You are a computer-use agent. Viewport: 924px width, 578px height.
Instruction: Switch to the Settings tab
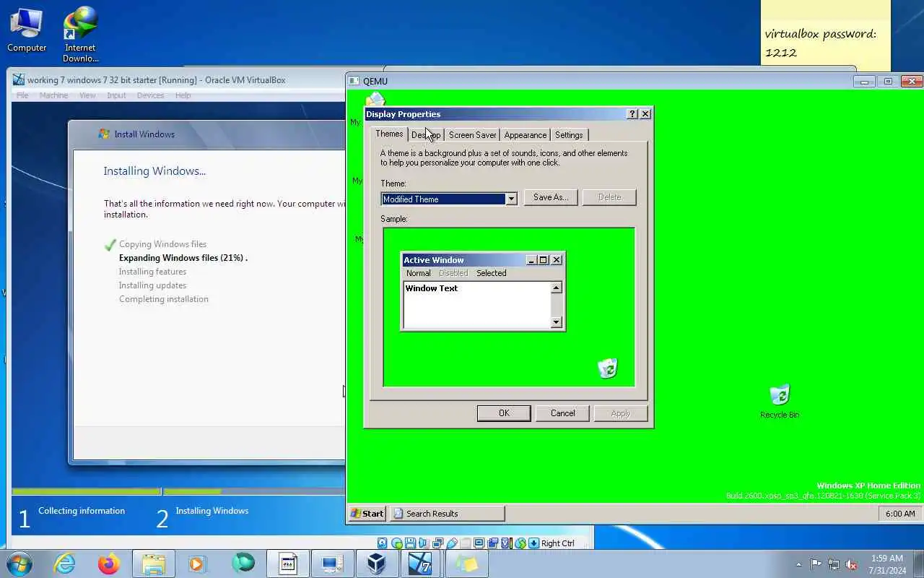(569, 135)
